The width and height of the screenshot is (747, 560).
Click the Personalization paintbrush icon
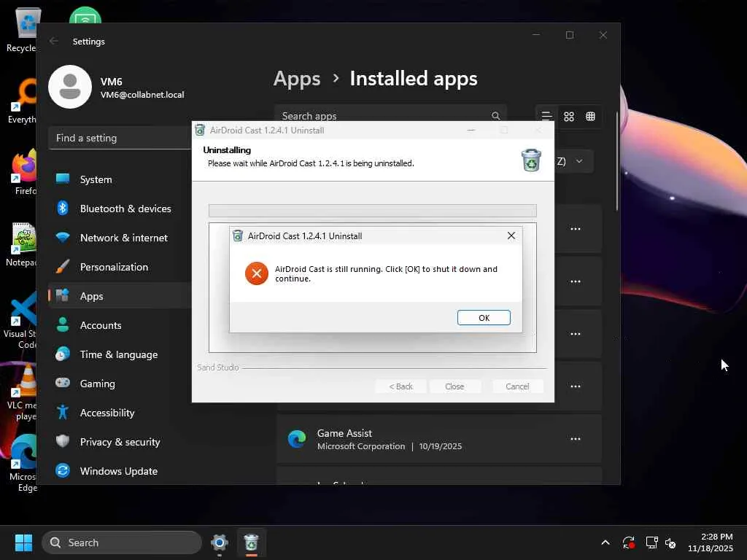(x=63, y=267)
